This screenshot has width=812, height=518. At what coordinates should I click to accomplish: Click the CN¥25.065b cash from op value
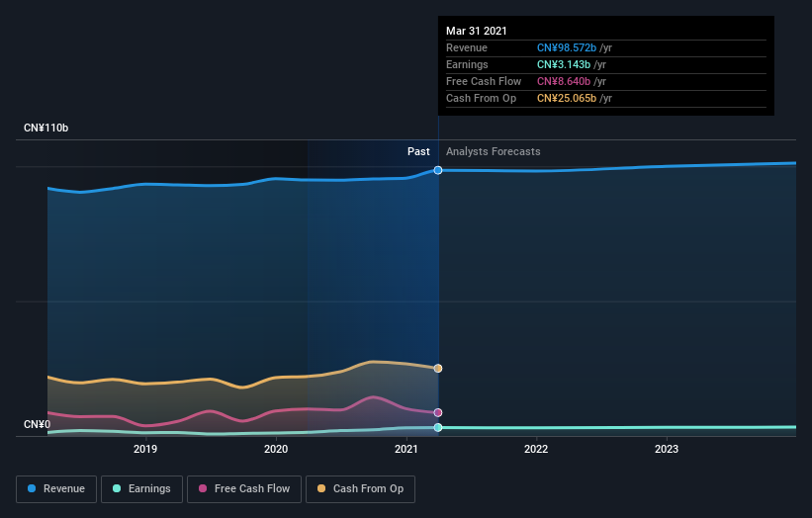(567, 98)
